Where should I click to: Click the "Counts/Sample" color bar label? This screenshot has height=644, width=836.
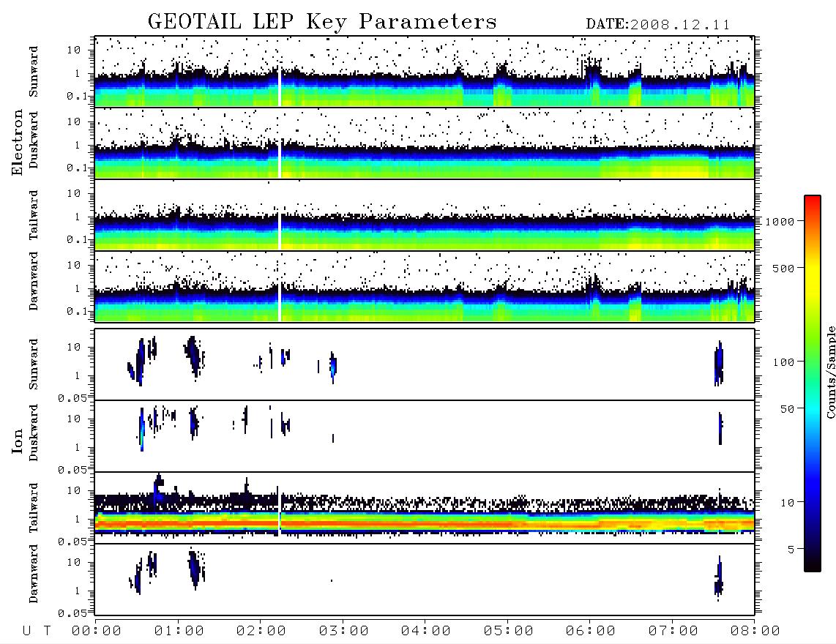[830, 372]
